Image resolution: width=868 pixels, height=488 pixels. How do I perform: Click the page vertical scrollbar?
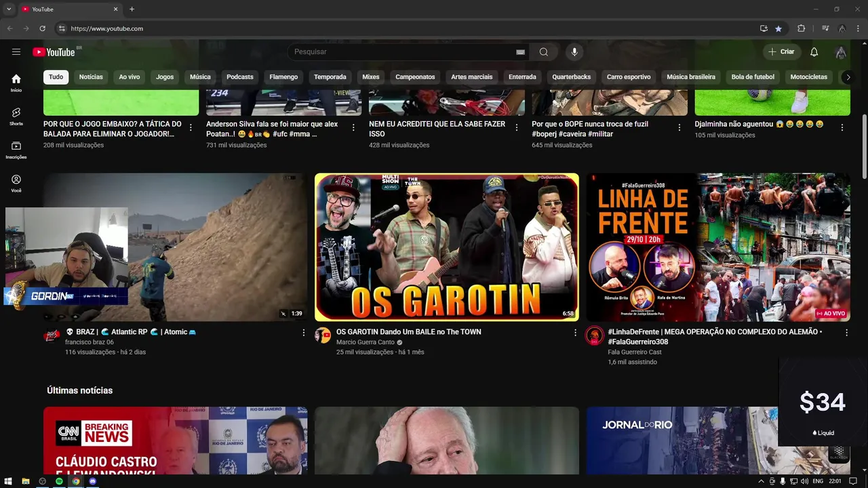coord(864,147)
